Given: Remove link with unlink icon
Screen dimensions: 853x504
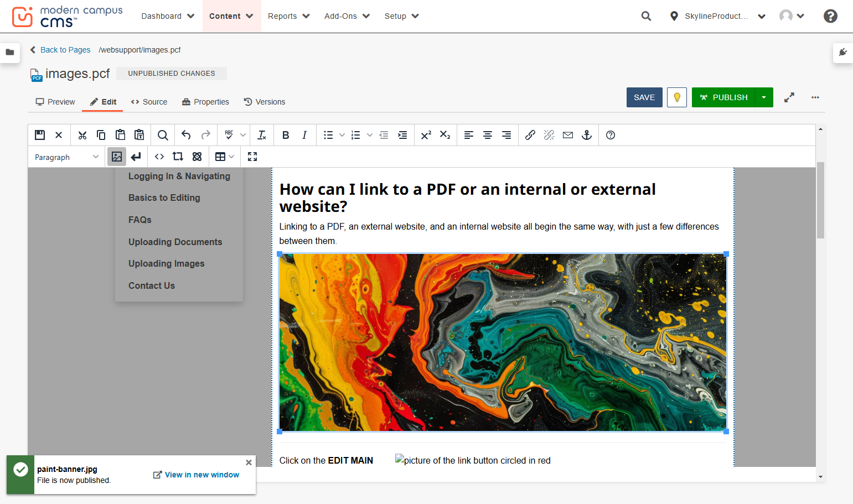Looking at the screenshot, I should (549, 135).
